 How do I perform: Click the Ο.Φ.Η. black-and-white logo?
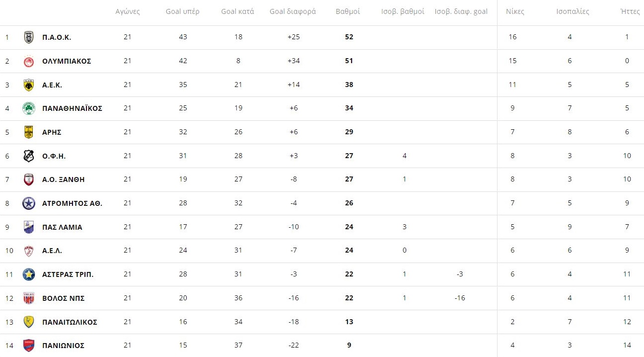29,156
